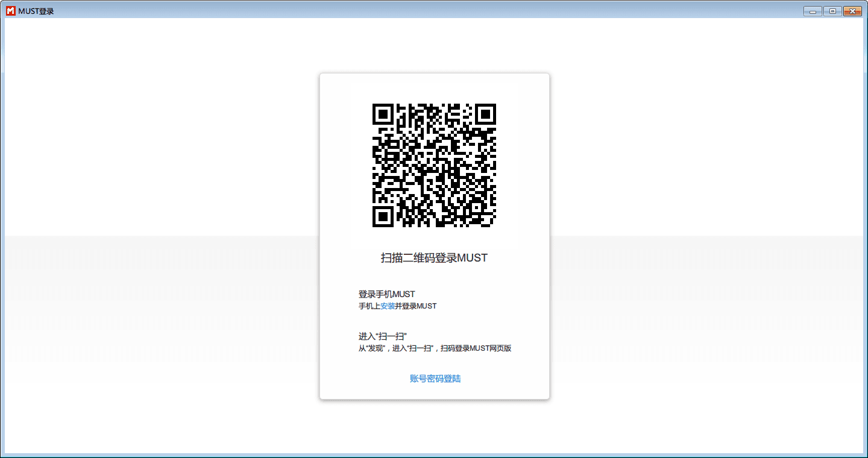Screen dimensions: 868x458
Task: Maximize the MUST登录 window
Action: (832, 10)
